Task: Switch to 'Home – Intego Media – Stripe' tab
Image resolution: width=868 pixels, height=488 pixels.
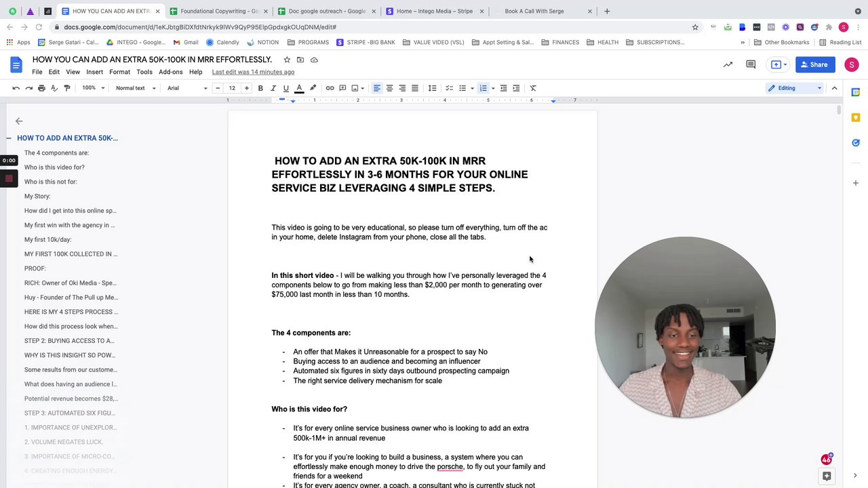Action: 434,11
